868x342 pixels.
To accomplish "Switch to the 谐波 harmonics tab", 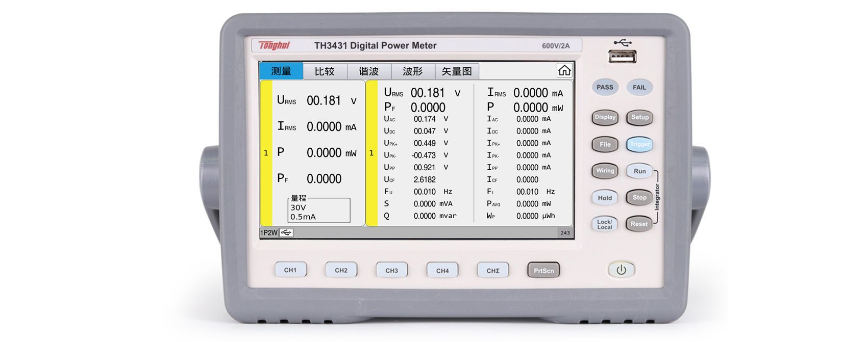I will [x=369, y=71].
